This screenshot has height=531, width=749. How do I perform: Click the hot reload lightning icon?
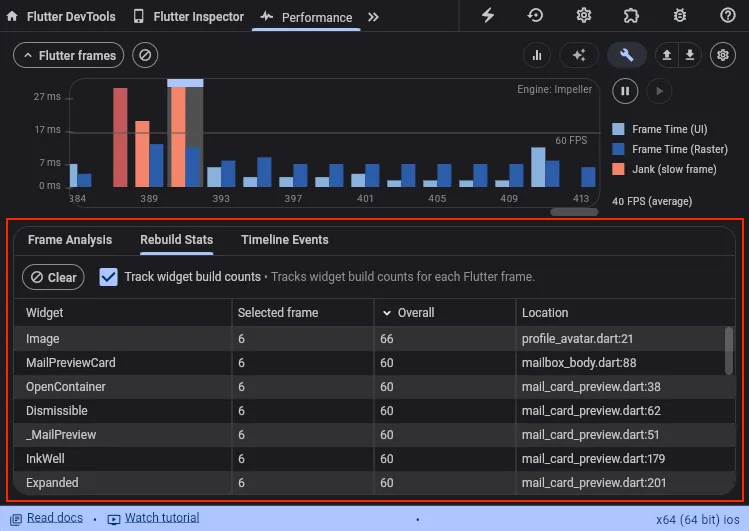coord(488,16)
